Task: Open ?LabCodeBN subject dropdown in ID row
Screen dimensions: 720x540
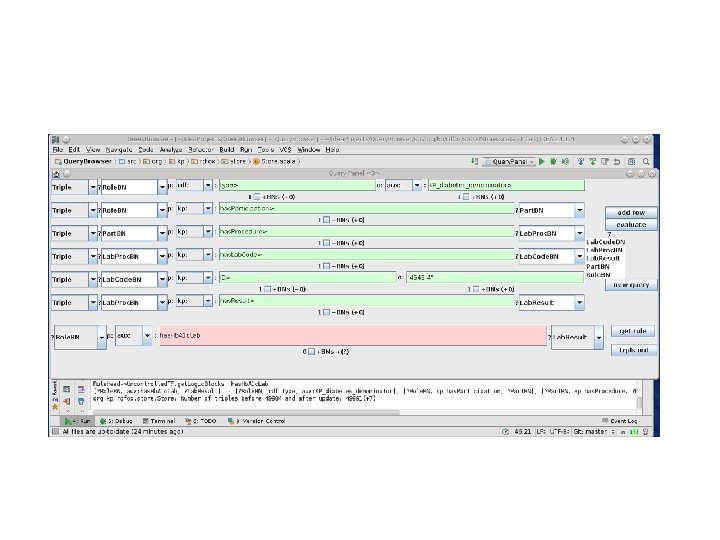Action: click(x=162, y=279)
